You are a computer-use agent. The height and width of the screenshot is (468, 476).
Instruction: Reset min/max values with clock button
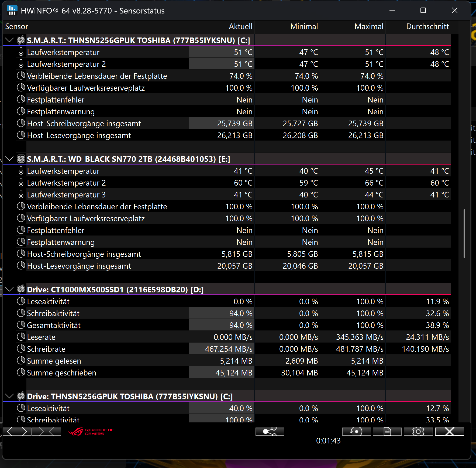pyautogui.click(x=357, y=432)
